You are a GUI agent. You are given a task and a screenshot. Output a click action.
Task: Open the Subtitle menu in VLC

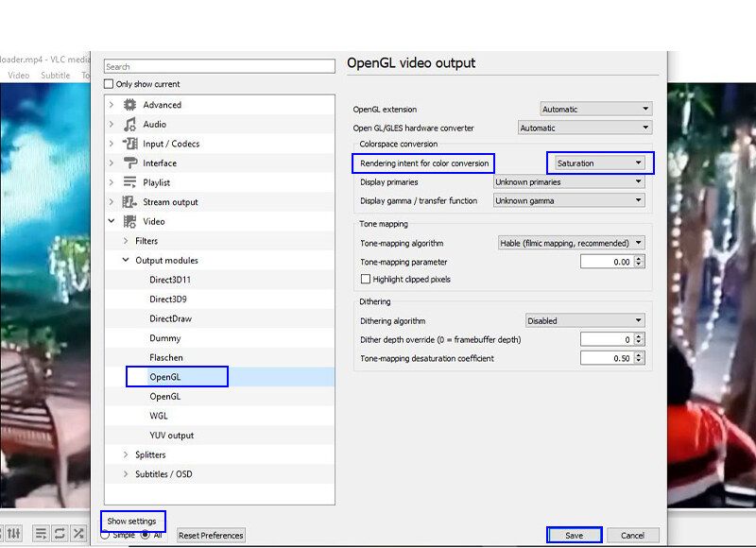[x=55, y=76]
